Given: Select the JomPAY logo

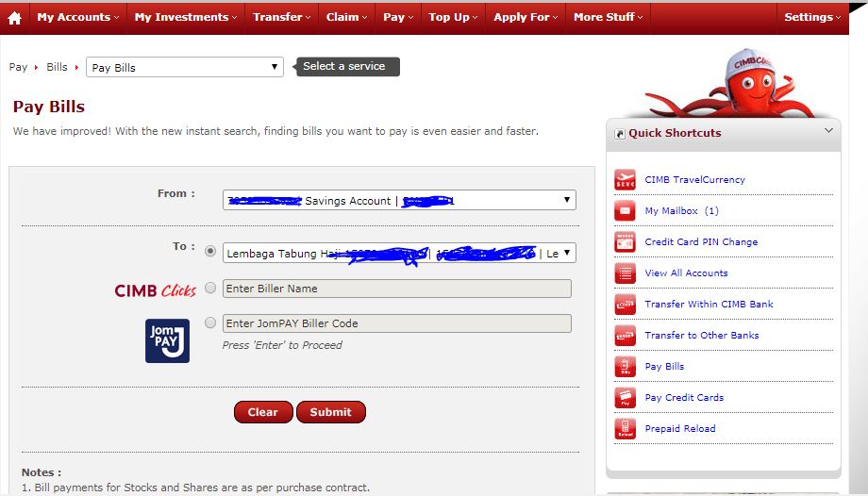Looking at the screenshot, I should (167, 340).
